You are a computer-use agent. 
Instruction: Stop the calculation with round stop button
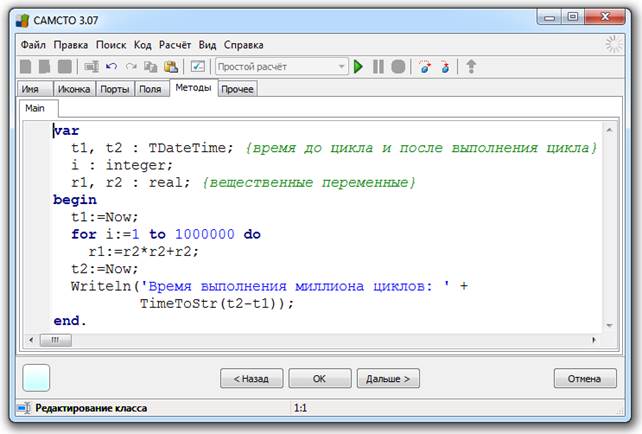coord(398,66)
